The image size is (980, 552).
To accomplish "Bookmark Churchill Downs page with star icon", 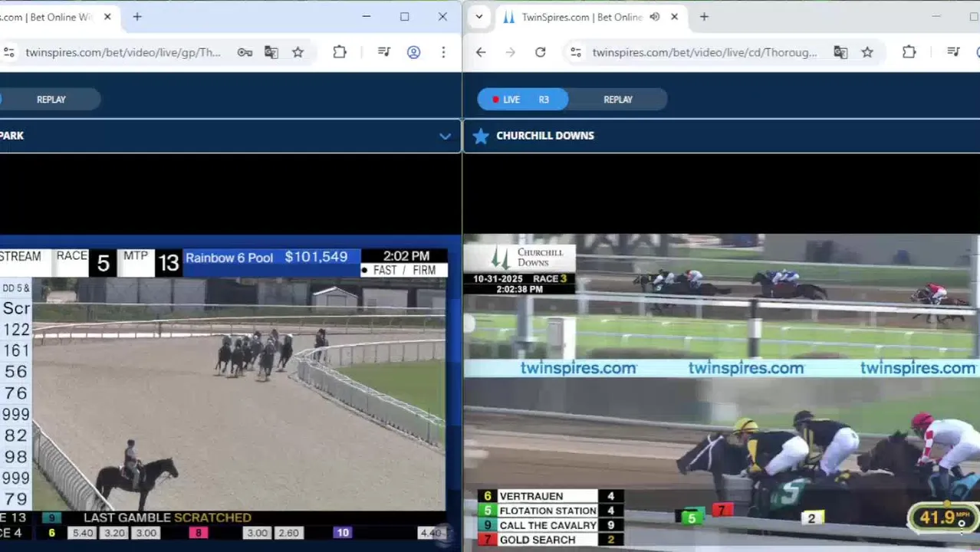I will [x=867, y=52].
